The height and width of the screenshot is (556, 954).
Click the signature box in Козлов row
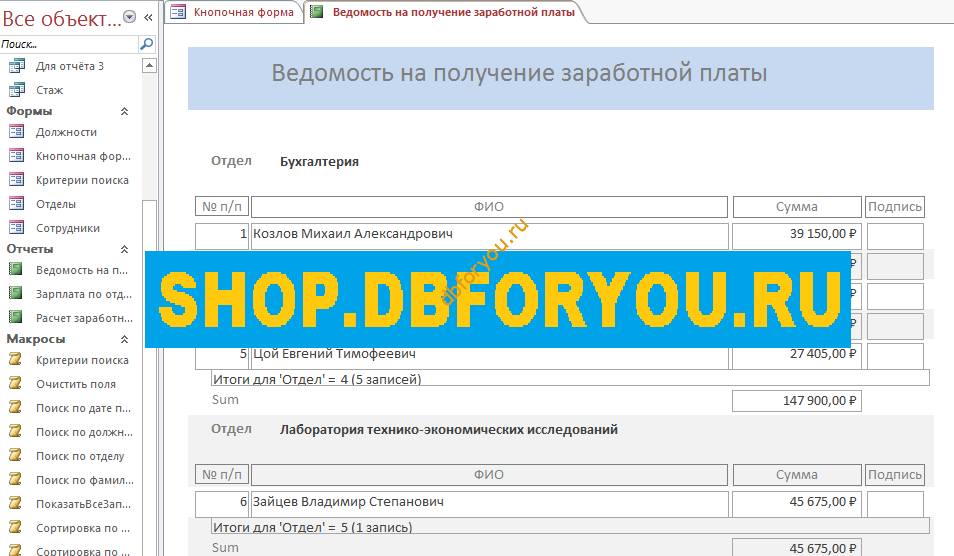tap(895, 236)
